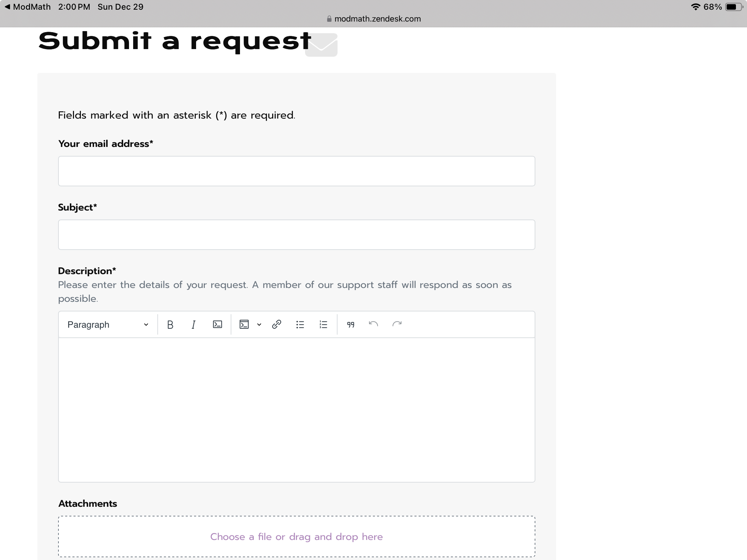
Task: Toggle bold formatting in description editor
Action: 170,325
